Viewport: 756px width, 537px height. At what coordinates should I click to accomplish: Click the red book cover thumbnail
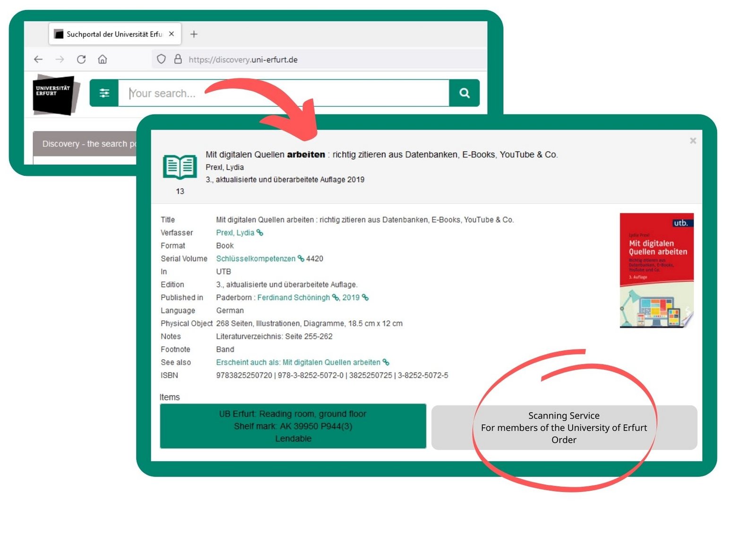[656, 270]
